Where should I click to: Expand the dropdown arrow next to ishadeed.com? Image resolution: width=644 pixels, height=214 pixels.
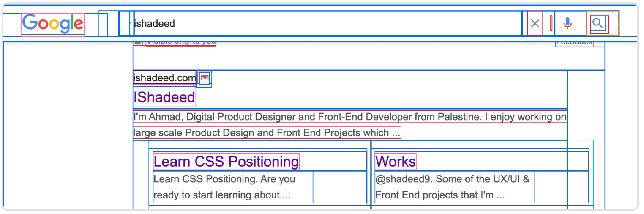[205, 78]
